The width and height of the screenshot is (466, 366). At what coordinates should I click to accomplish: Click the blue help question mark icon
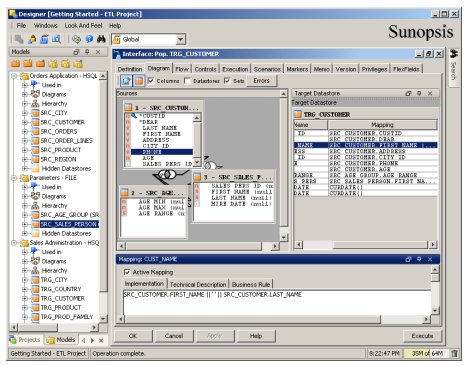(89, 39)
